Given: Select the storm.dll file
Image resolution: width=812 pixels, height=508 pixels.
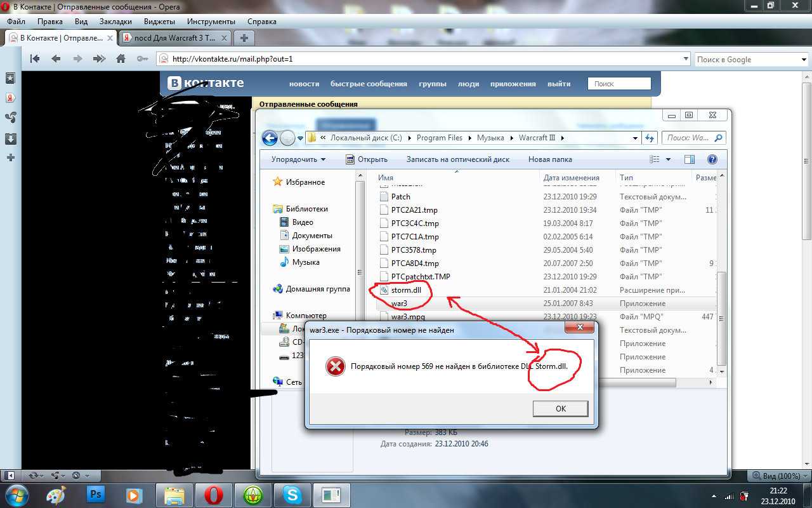Looking at the screenshot, I should click(x=406, y=290).
